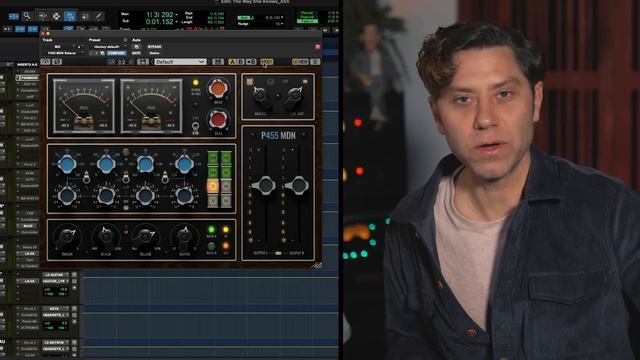
Task: Open GUITAR_LYR output selector
Action: point(56,281)
